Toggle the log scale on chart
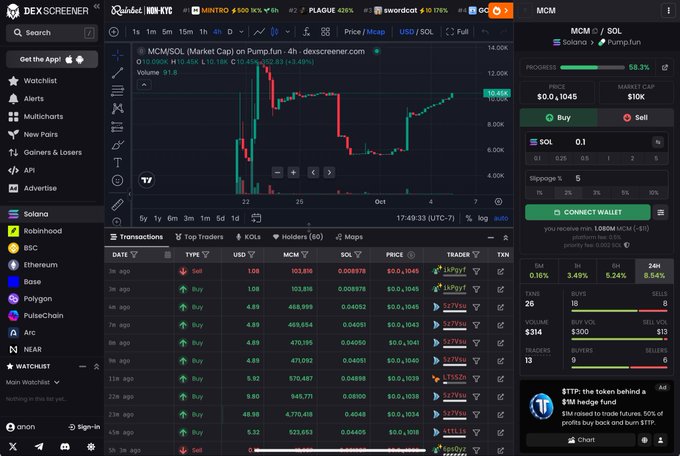 (x=483, y=218)
